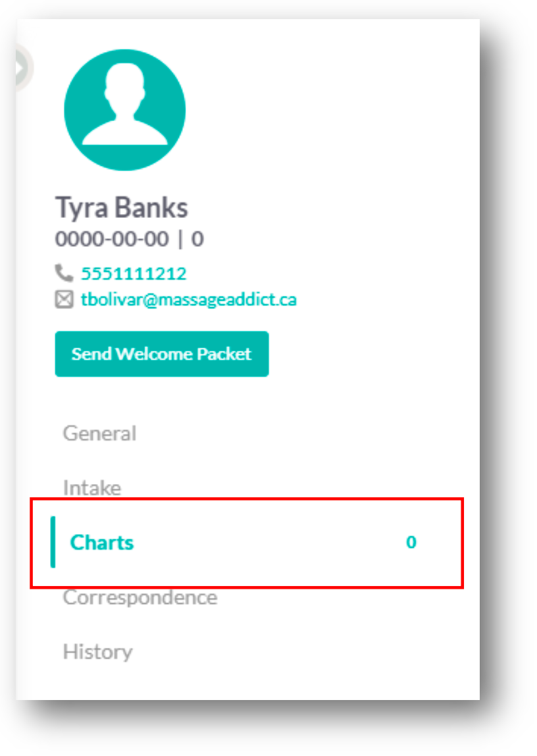Click the teal profile avatar silhouette
537x756 pixels.
click(124, 110)
